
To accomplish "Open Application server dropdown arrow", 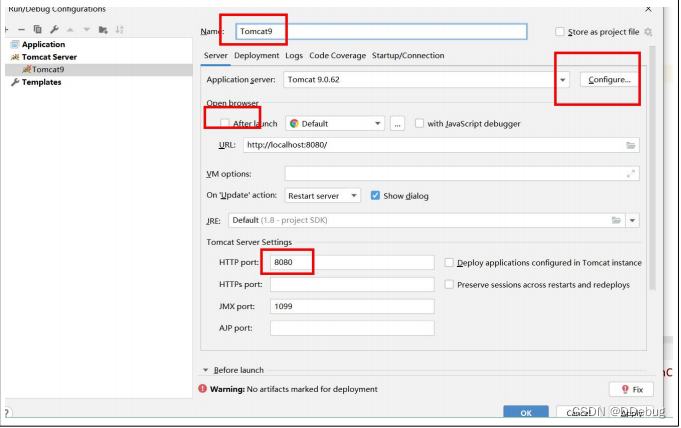I will point(562,80).
